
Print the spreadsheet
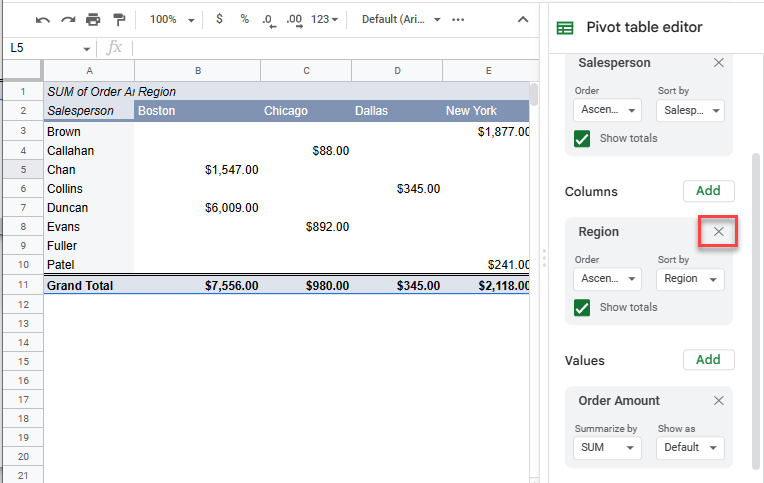(93, 19)
